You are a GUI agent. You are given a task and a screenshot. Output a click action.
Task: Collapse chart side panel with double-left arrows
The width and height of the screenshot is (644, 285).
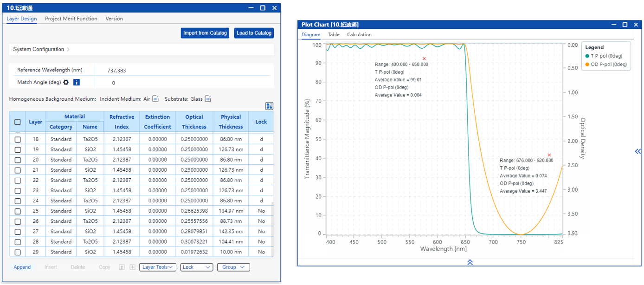tap(638, 151)
